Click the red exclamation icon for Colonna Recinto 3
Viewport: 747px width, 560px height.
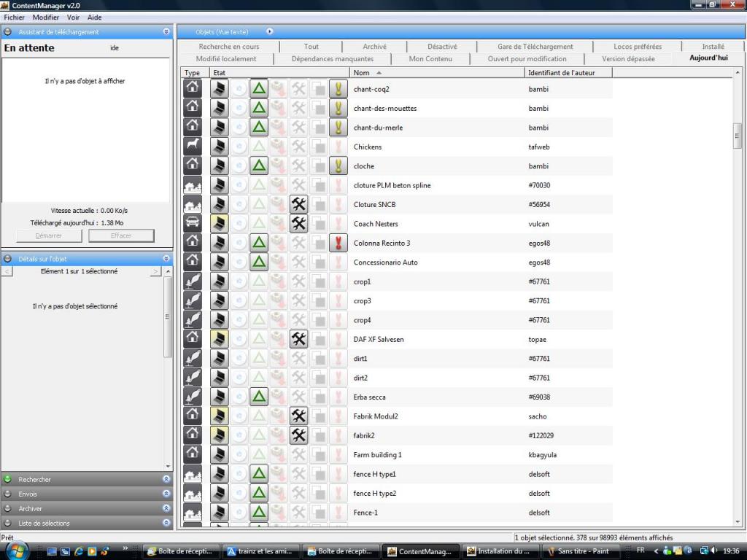pos(338,243)
